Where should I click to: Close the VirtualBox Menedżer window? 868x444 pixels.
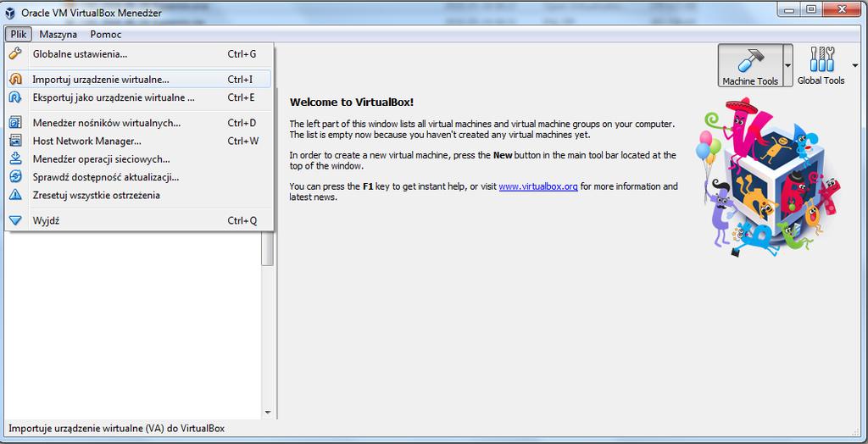842,10
